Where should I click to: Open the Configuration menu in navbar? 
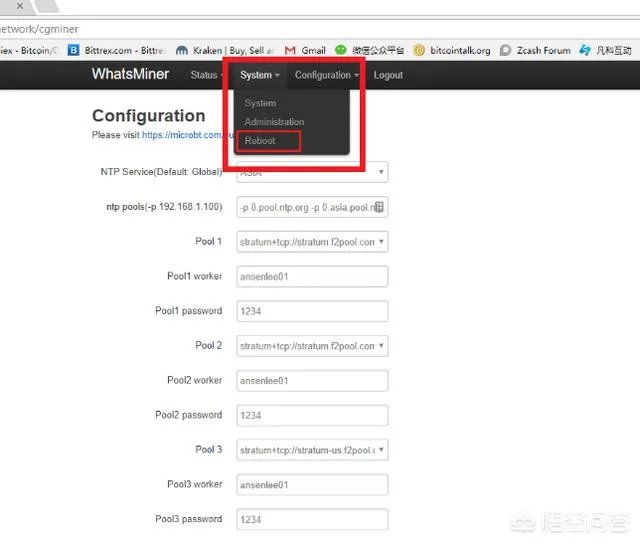326,75
